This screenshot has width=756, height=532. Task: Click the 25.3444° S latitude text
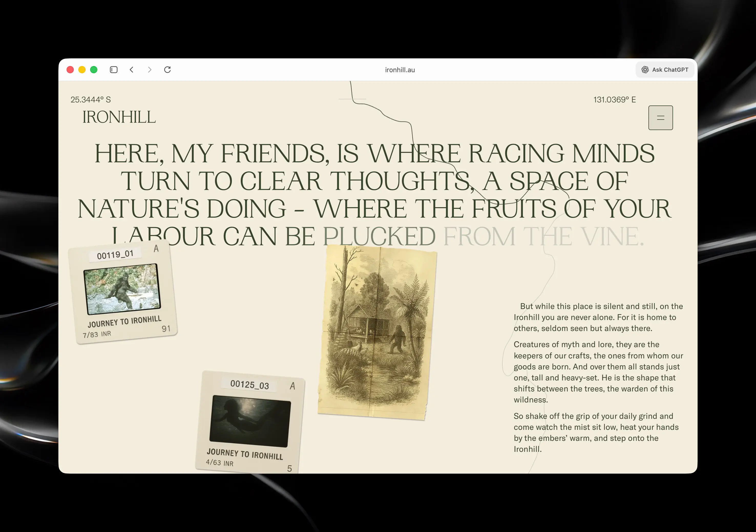(x=91, y=99)
